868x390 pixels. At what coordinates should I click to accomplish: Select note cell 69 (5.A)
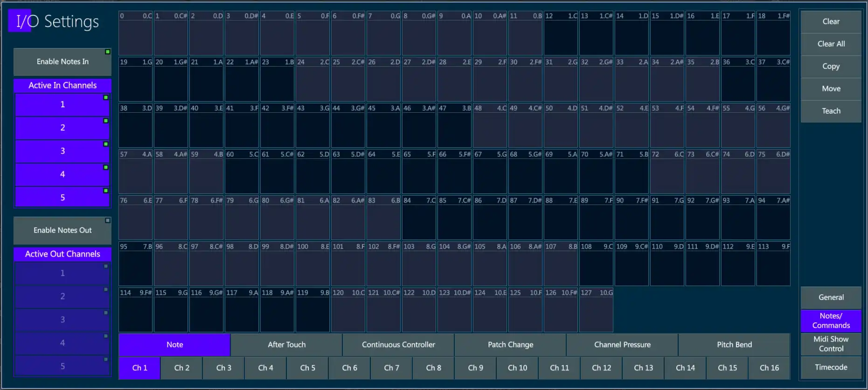pyautogui.click(x=561, y=172)
